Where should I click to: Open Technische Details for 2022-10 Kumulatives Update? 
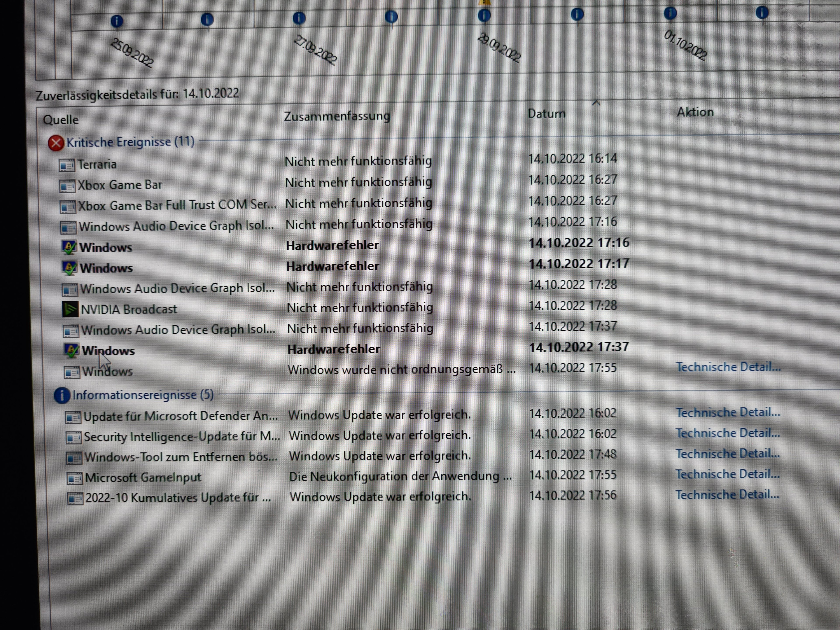(x=727, y=494)
